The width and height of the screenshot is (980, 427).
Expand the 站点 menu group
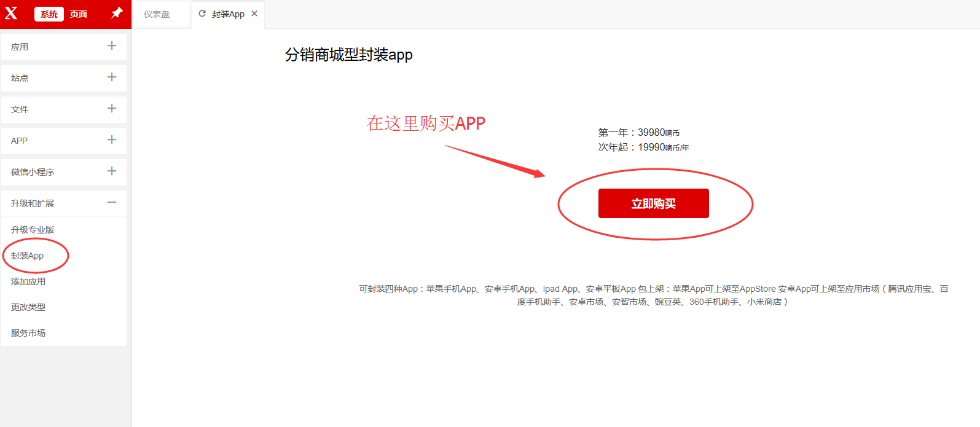pyautogui.click(x=111, y=77)
